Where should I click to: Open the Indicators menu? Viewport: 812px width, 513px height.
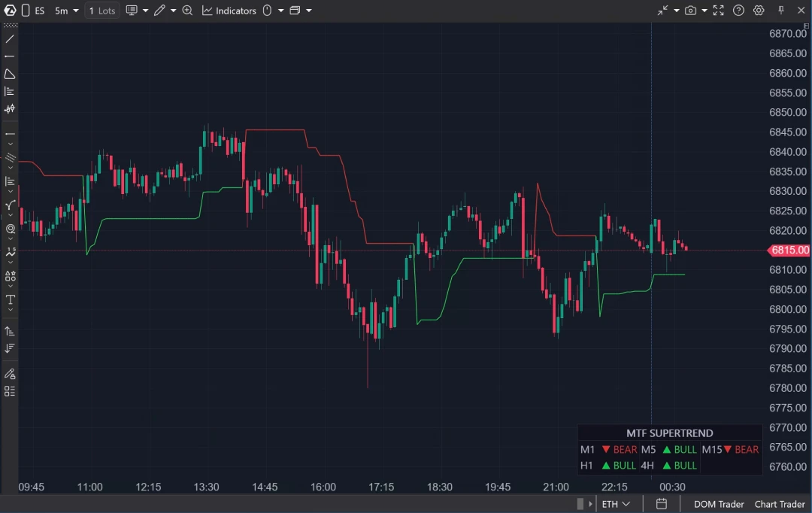[229, 11]
